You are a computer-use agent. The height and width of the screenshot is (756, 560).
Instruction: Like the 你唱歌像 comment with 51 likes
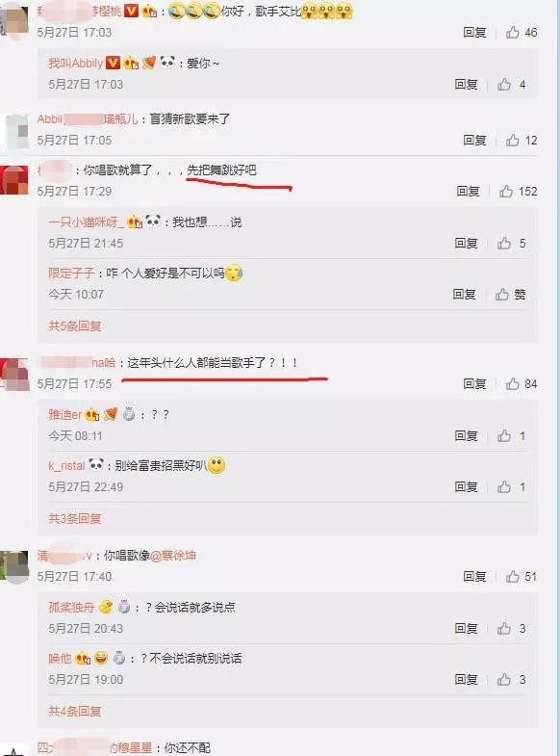click(512, 576)
